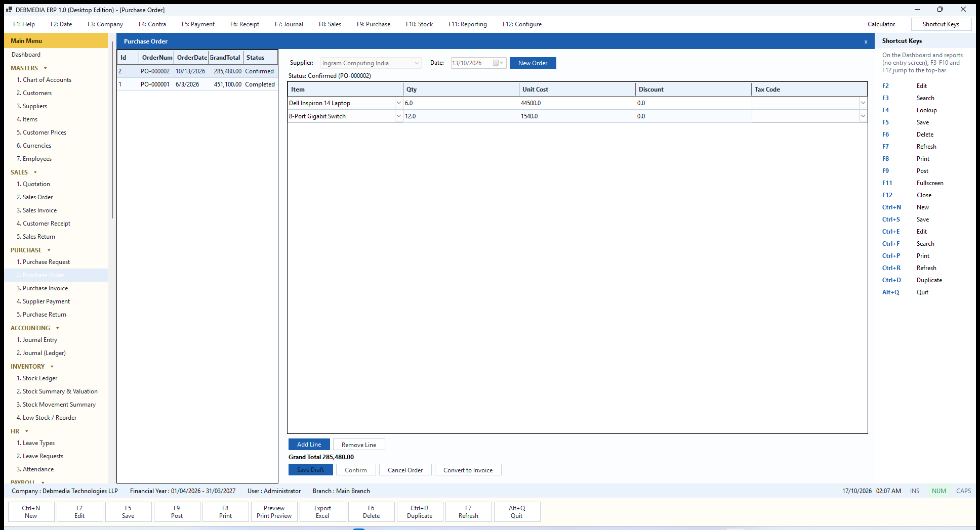Expand item dropdown for Dell Inspiron 14 Laptop
Viewport: 980px width, 530px height.
(399, 103)
